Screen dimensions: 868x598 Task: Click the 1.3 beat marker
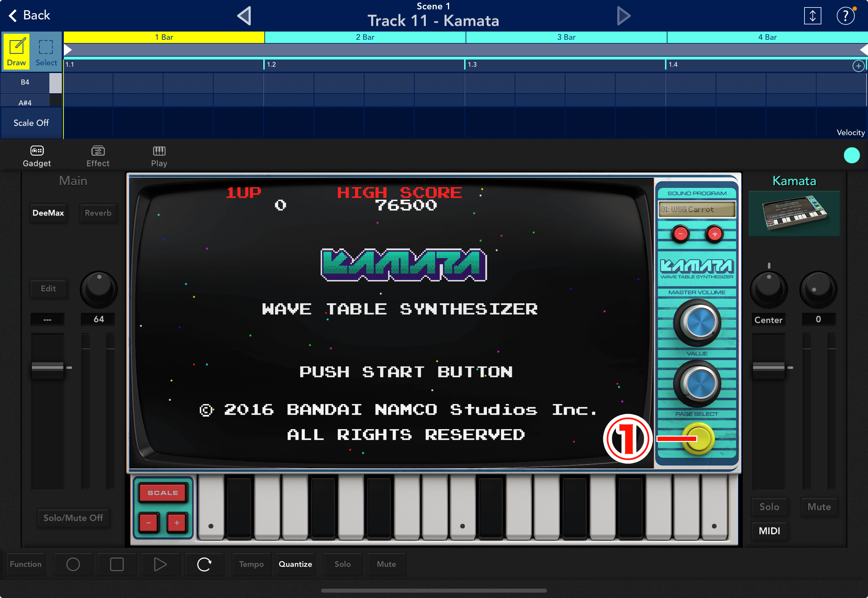point(472,65)
